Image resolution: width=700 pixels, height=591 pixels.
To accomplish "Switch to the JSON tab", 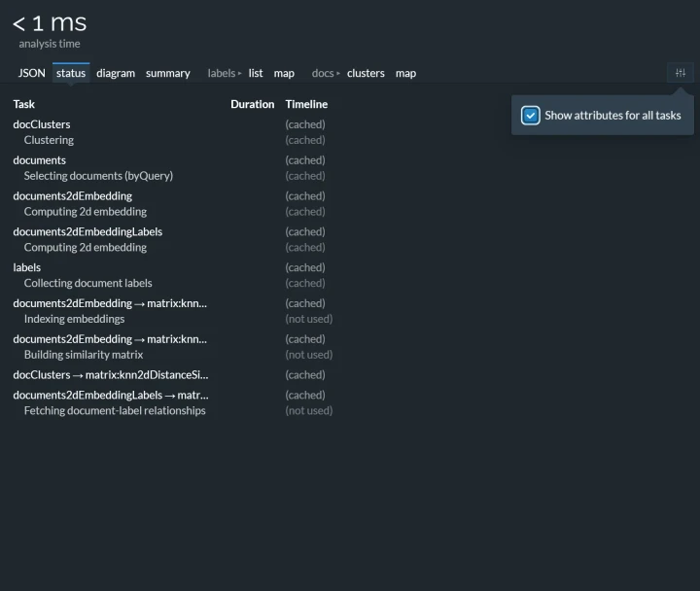I will pyautogui.click(x=32, y=73).
